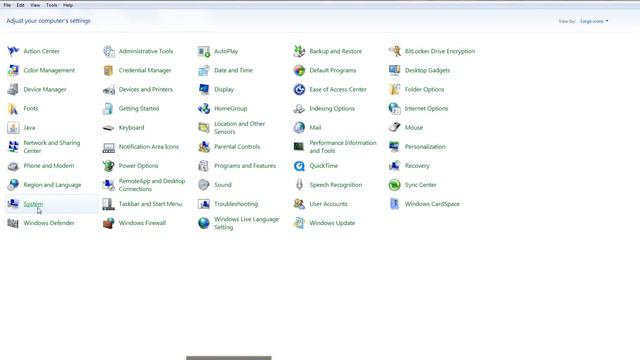640x360 pixels.
Task: Open the Tools menu
Action: (x=51, y=5)
